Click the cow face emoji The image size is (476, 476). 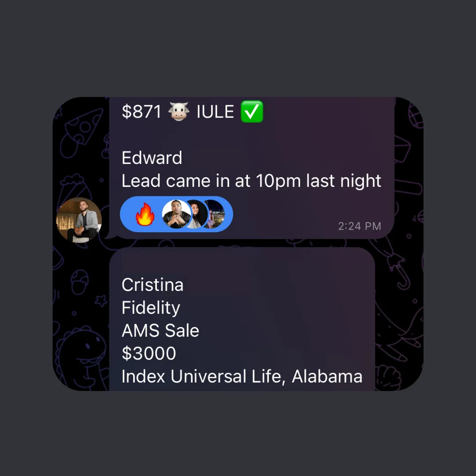coord(179,112)
